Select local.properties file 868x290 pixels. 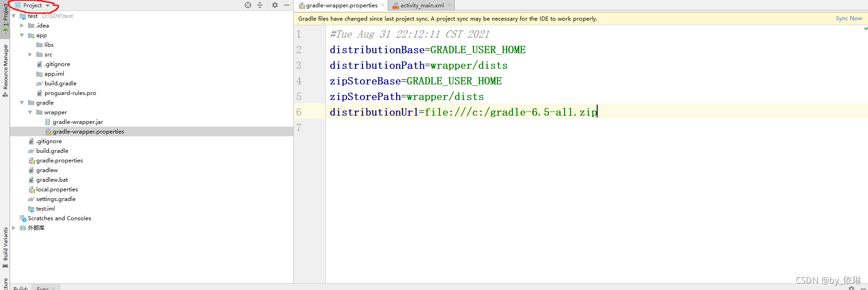tap(57, 190)
